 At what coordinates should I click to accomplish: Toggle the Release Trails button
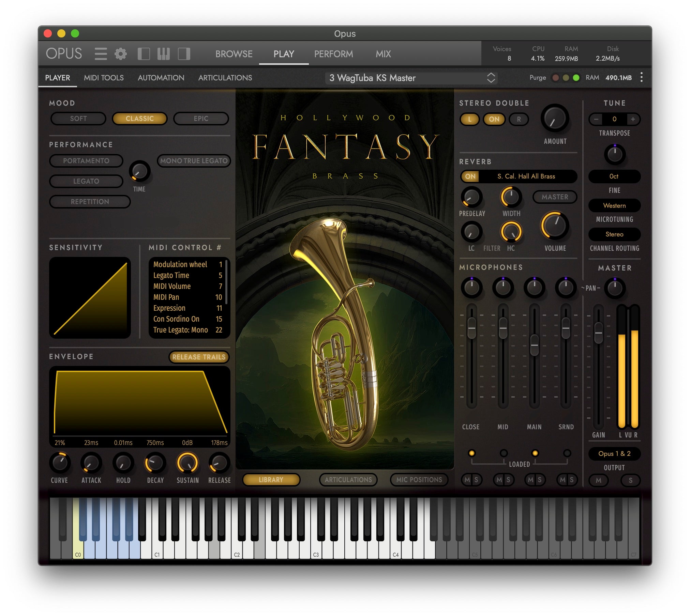pyautogui.click(x=199, y=357)
